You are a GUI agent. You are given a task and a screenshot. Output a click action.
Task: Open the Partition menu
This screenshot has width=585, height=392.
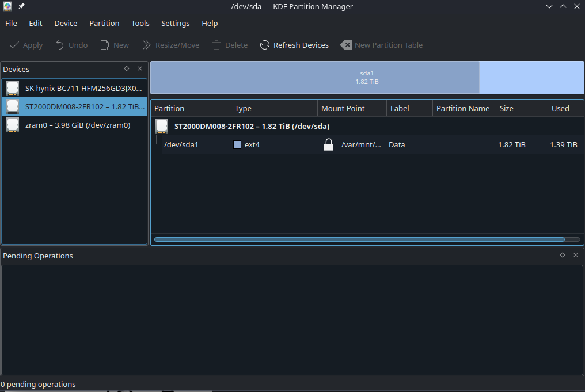pyautogui.click(x=104, y=23)
